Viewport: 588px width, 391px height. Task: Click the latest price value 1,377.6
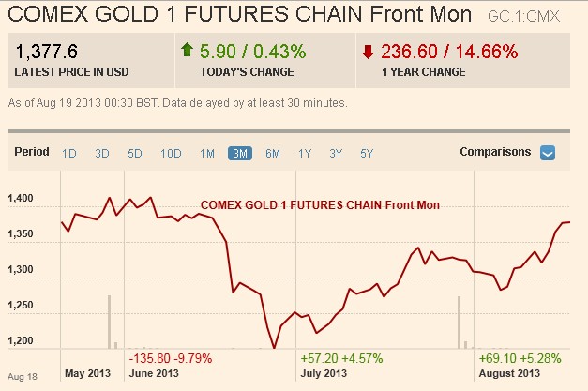43,52
